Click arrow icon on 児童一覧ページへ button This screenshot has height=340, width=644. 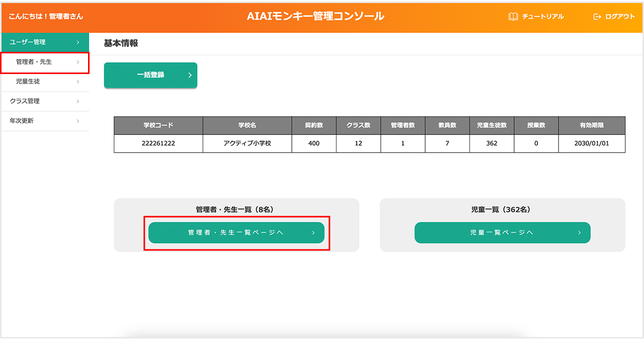coord(579,233)
